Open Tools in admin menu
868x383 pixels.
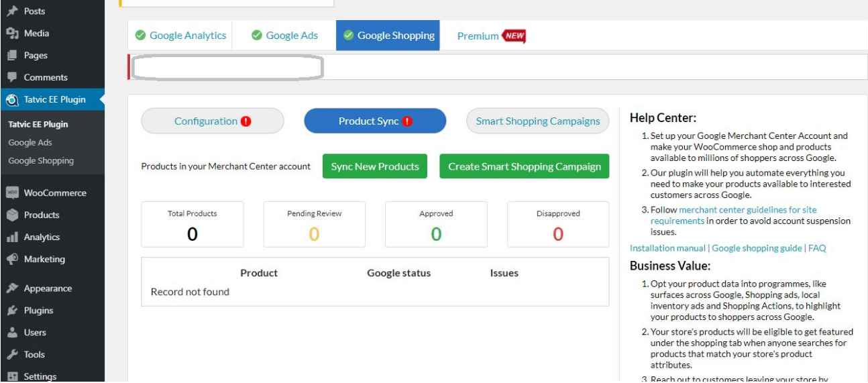coord(52,355)
